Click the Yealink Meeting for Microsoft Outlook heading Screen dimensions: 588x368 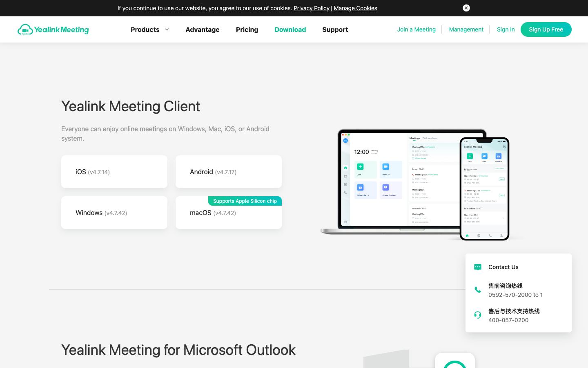pyautogui.click(x=178, y=350)
